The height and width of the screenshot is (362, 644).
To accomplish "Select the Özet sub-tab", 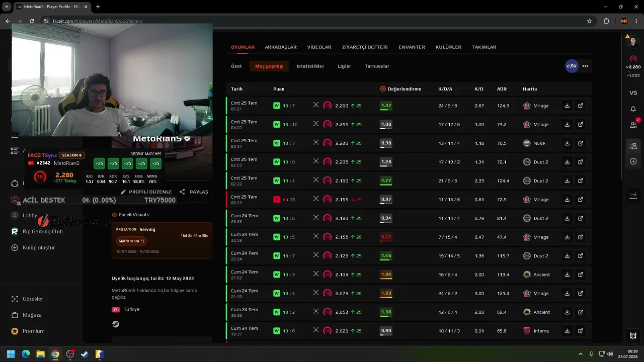I will coord(236,66).
